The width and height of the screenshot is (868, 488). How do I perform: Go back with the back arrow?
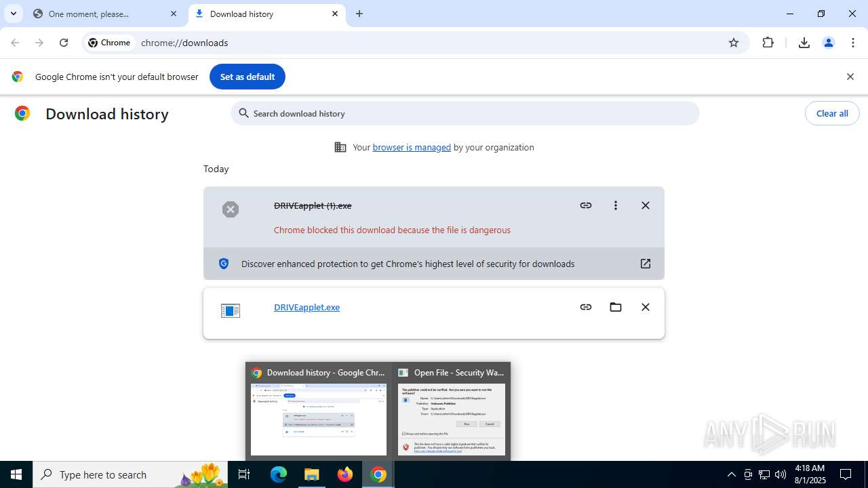(x=15, y=43)
